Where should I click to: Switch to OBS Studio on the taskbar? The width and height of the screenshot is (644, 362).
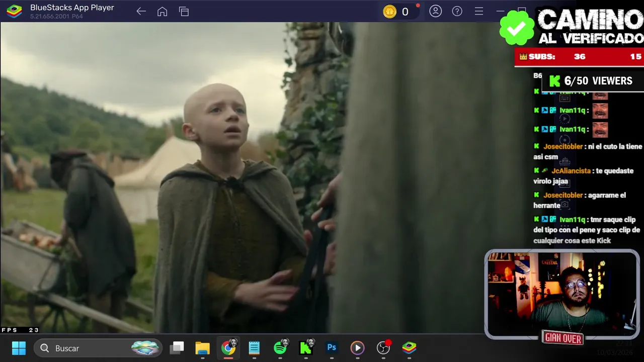pyautogui.click(x=383, y=347)
